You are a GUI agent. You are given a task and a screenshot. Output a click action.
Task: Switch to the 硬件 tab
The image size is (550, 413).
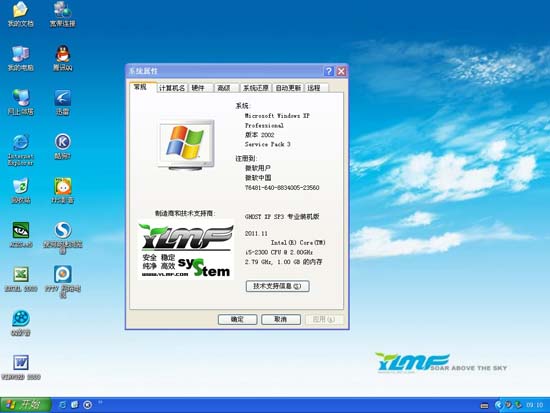198,88
